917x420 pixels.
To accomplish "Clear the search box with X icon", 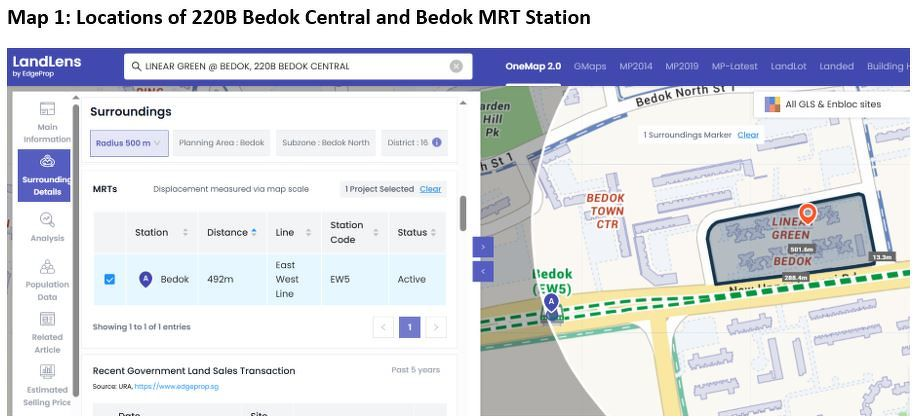I will pyautogui.click(x=456, y=66).
